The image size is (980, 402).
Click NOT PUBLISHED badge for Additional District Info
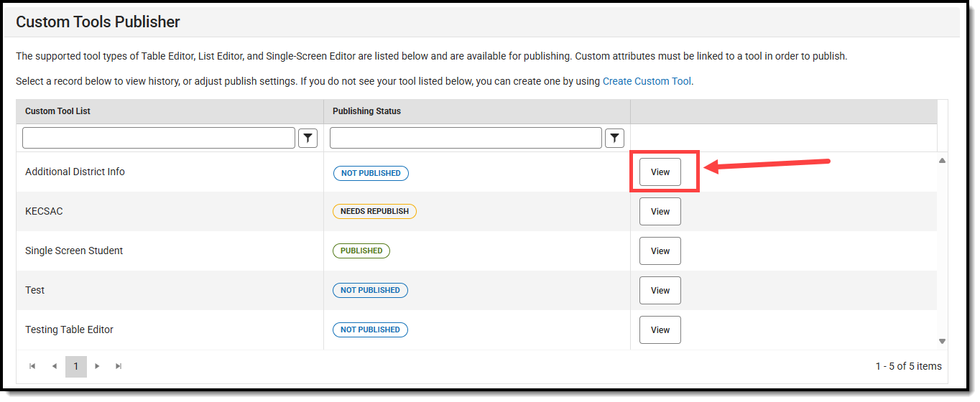click(371, 173)
